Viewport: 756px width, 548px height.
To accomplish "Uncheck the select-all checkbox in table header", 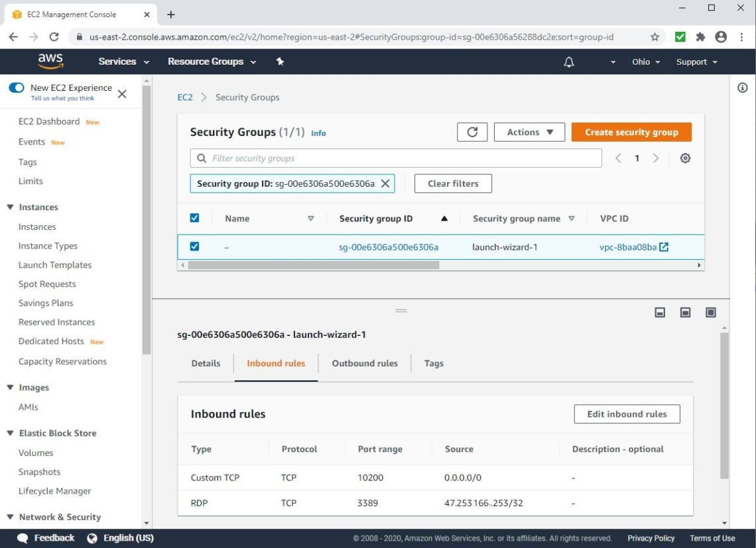I will [x=194, y=218].
